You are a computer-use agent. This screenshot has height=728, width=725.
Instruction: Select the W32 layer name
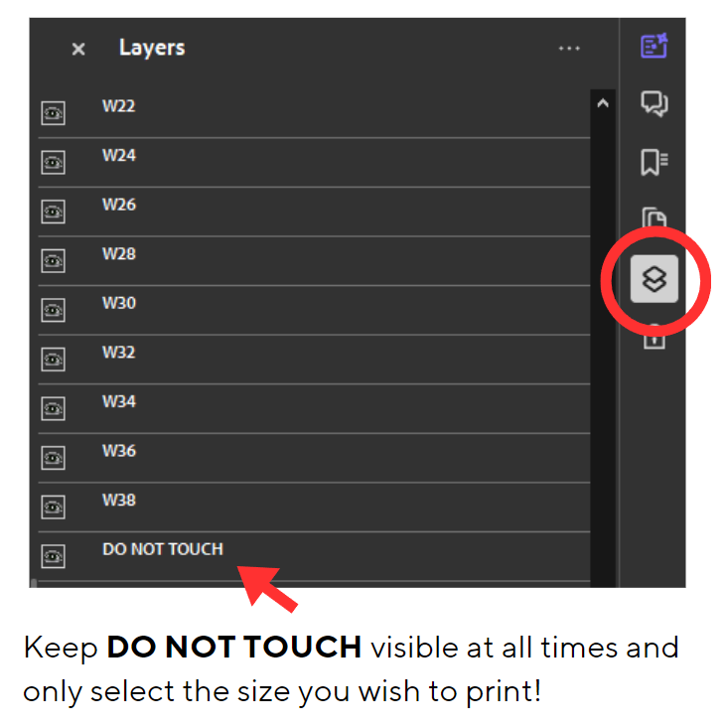(119, 353)
